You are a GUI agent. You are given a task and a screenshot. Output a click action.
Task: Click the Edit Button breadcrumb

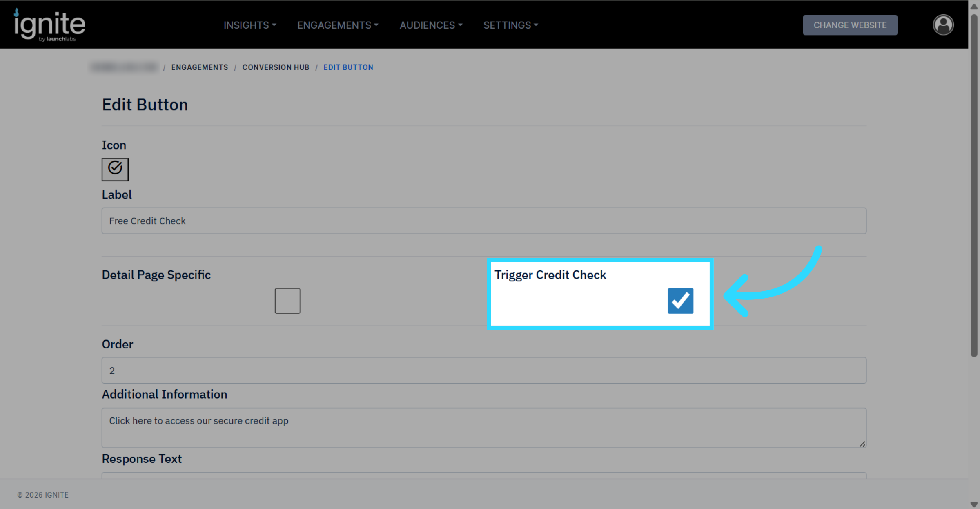[x=348, y=67]
